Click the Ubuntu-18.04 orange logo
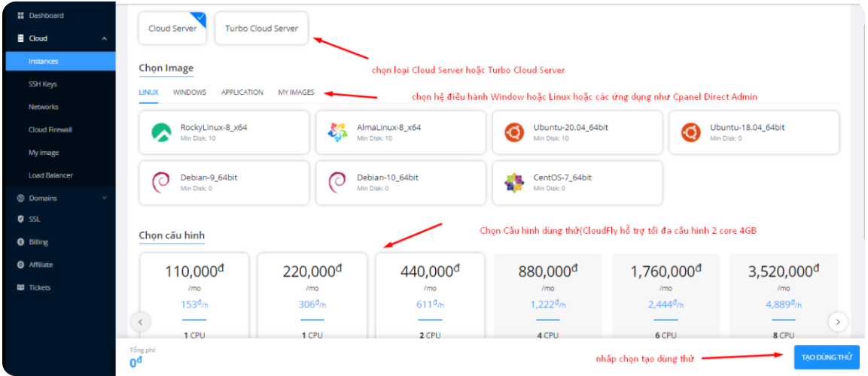The image size is (868, 376). click(690, 132)
